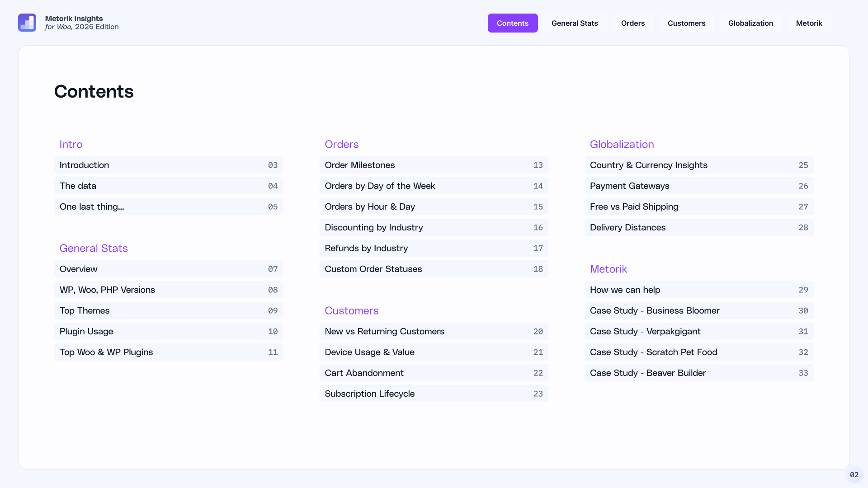
Task: Open the Cart Abandonment contents entry
Action: (434, 373)
